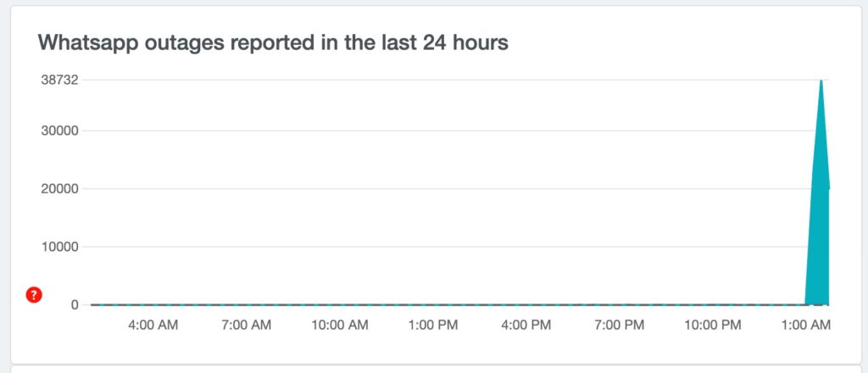Click the 30000 y-axis label

59,131
